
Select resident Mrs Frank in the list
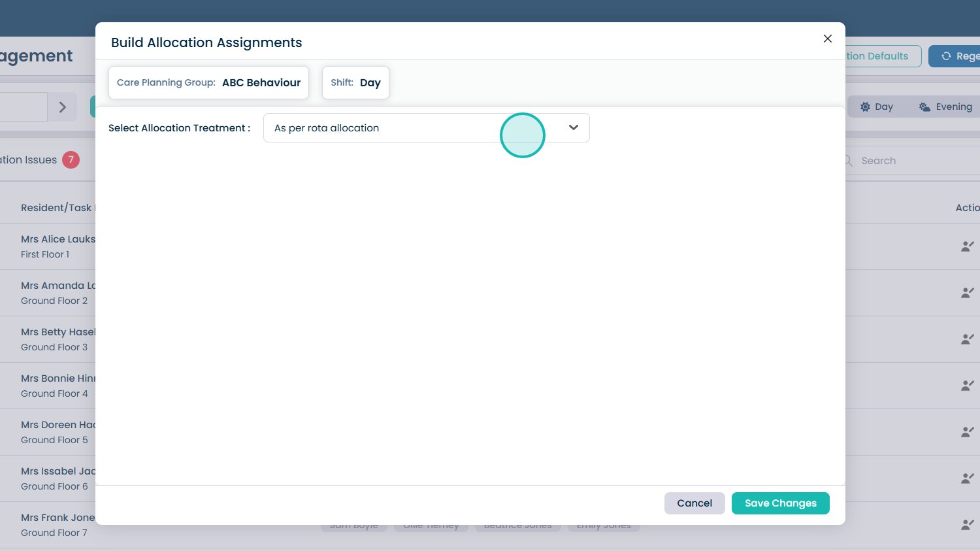point(58,518)
